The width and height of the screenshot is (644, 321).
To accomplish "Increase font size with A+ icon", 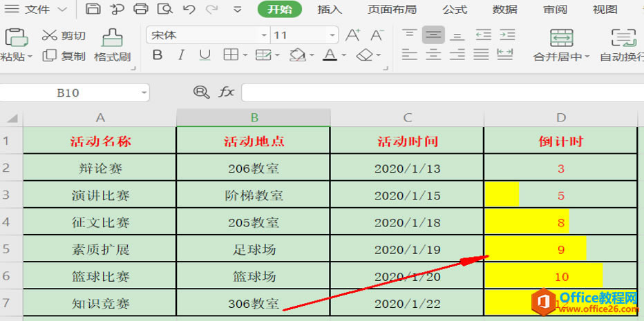I will point(352,35).
